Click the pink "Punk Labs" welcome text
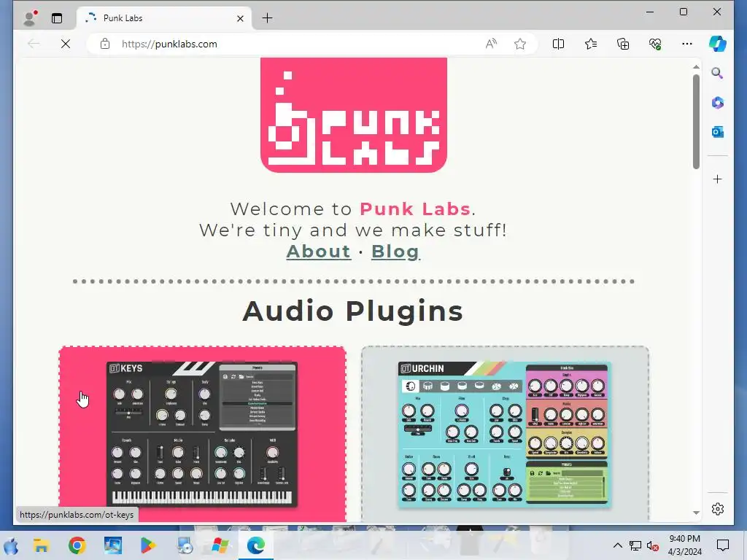747x560 pixels. tap(415, 209)
